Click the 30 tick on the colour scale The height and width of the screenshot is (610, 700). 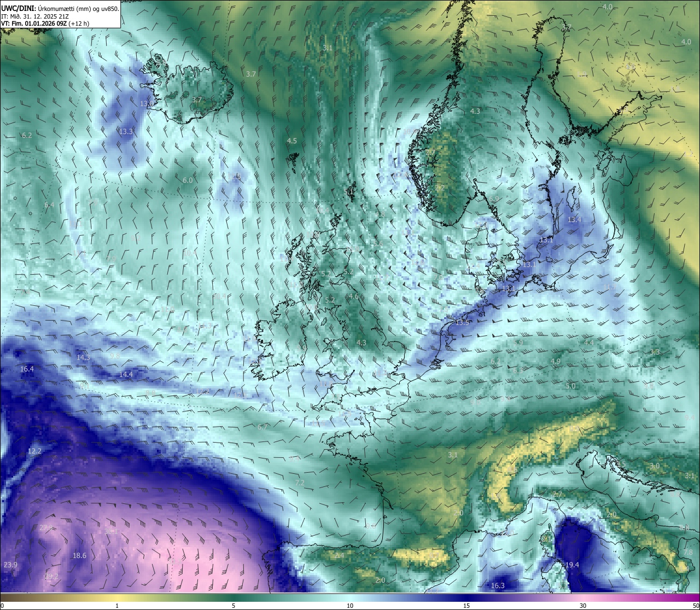pyautogui.click(x=583, y=606)
